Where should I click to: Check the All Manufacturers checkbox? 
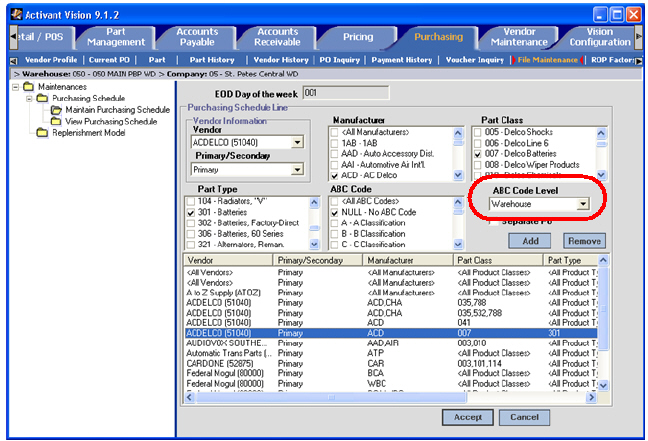coord(334,132)
